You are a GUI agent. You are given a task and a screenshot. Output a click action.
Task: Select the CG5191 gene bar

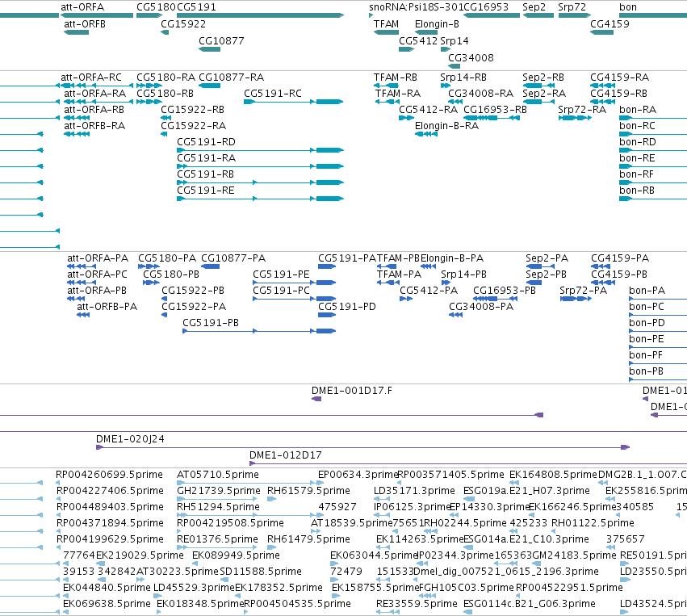(x=260, y=15)
